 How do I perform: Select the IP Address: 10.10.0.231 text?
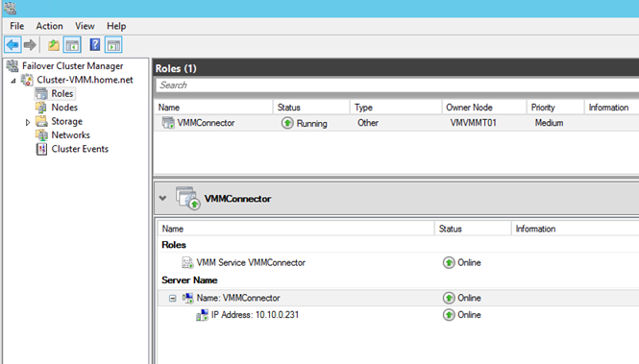coord(255,315)
